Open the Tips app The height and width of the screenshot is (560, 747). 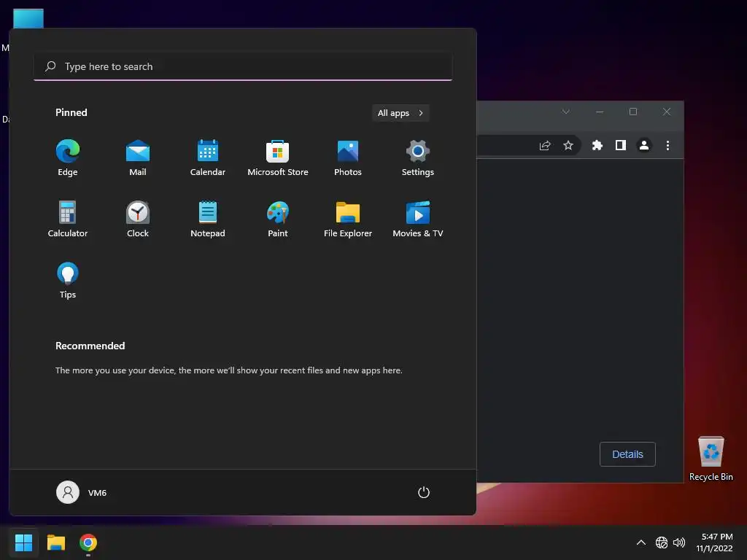(68, 281)
